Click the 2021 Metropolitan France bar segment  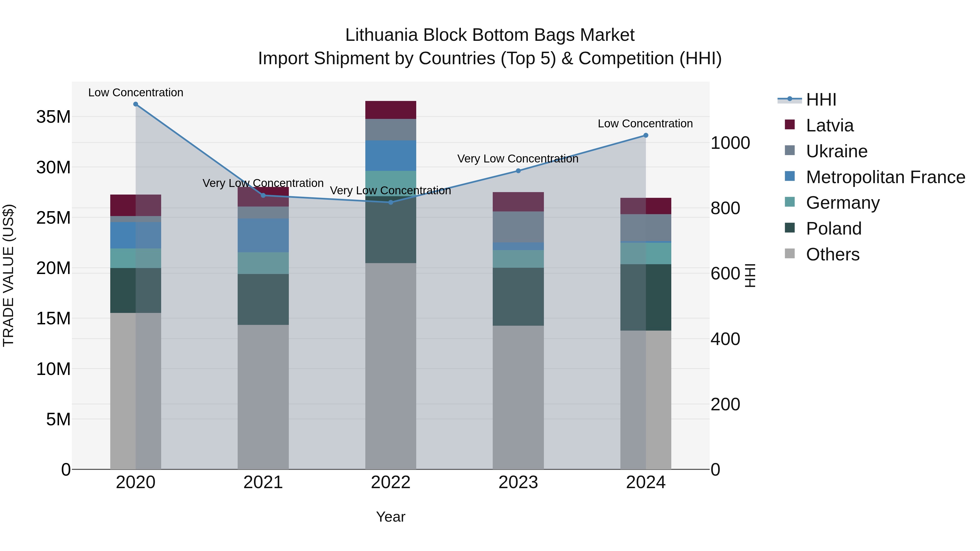pyautogui.click(x=263, y=235)
